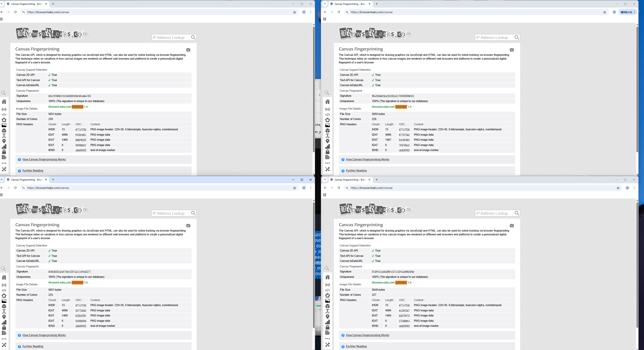The image size is (644, 350).
Task: Open the tab search dropdown in bottom-left window
Action: [x=2, y=180]
